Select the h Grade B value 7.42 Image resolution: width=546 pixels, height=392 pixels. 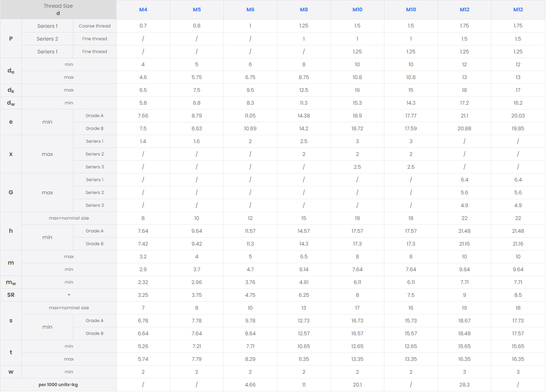(143, 244)
